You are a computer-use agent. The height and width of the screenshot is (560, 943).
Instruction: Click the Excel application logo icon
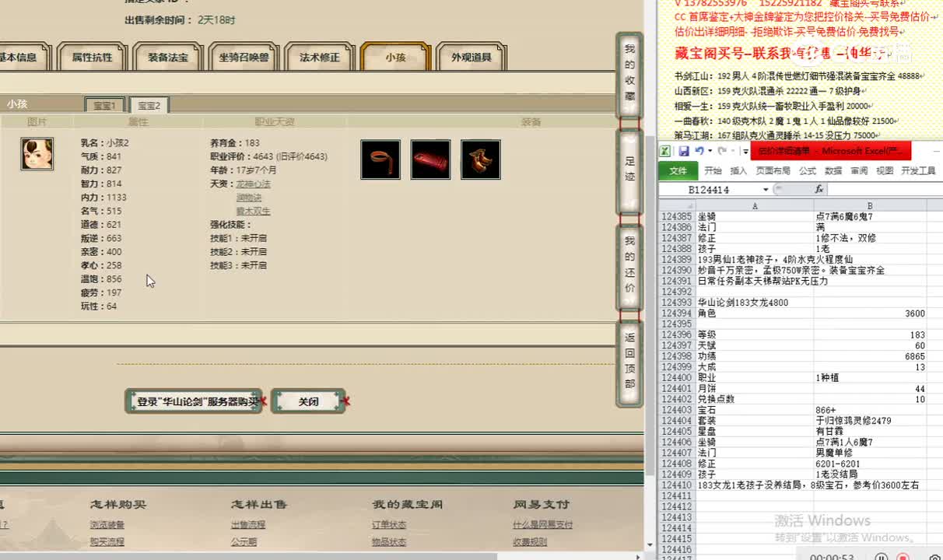point(665,151)
